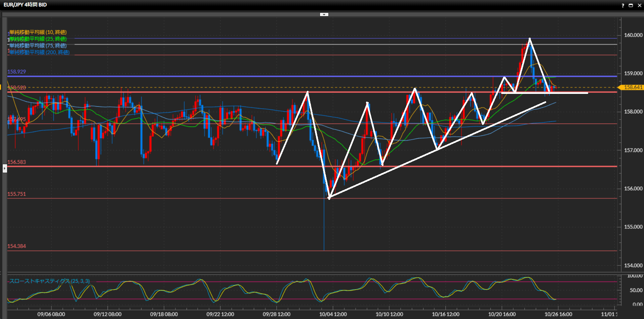Screen dimensions: 644x319
Task: Click the 157.695 horizontal line label
Action: 16,119
